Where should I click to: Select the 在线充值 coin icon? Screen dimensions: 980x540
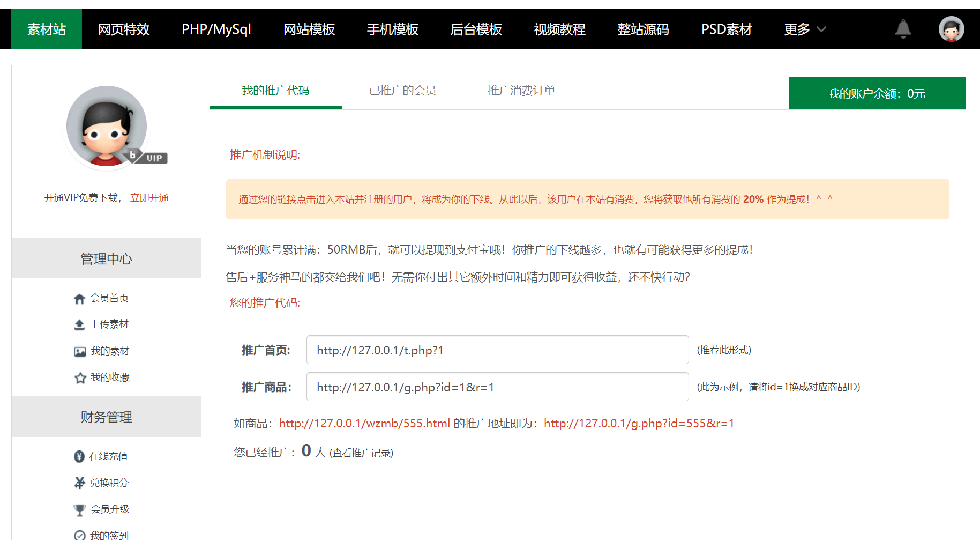coord(80,456)
